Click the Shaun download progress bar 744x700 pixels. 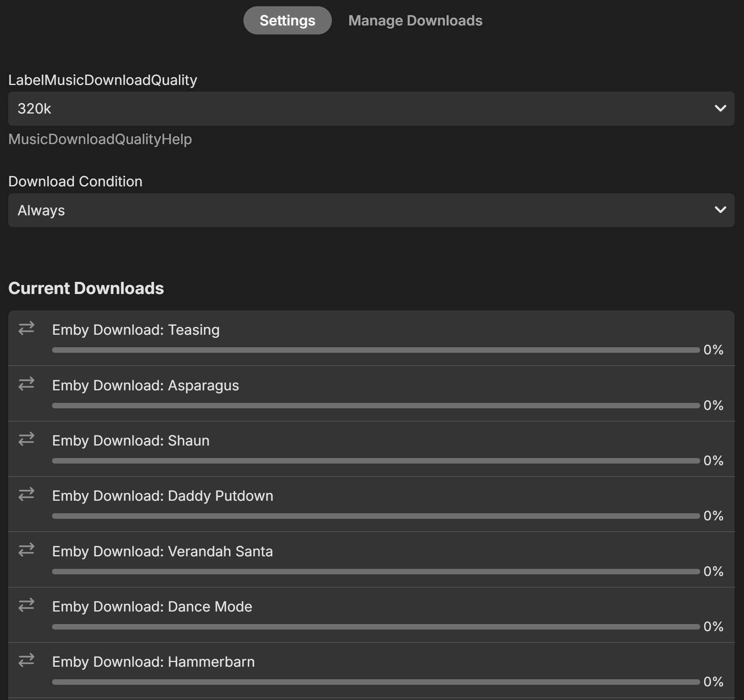pyautogui.click(x=376, y=461)
